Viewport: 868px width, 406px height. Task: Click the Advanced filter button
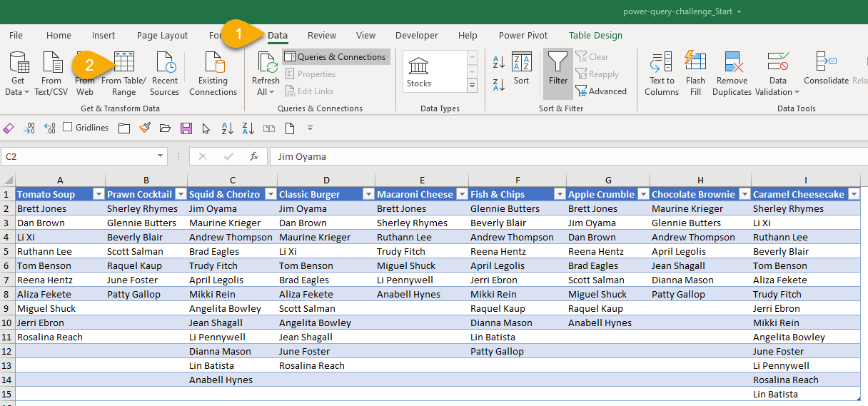point(600,91)
